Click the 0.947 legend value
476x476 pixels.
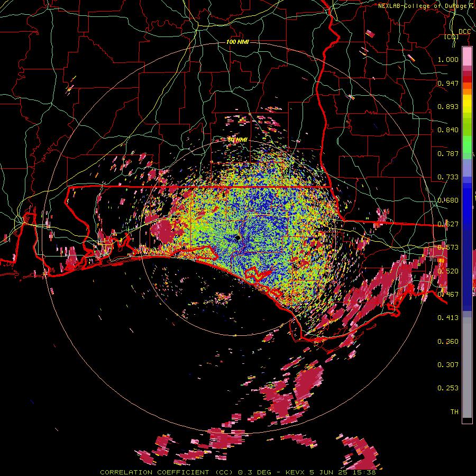[x=448, y=83]
